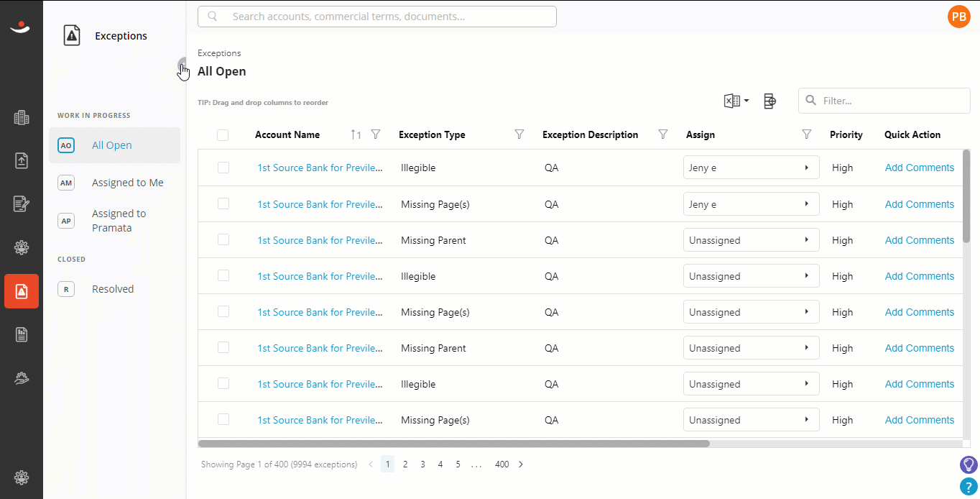
Task: Open the settings gear at sidebar bottom
Action: point(22,477)
